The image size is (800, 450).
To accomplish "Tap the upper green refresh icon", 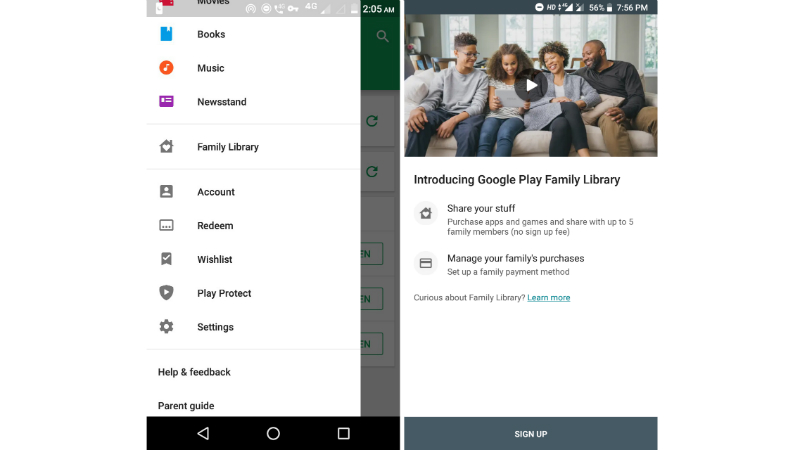I will coord(372,121).
